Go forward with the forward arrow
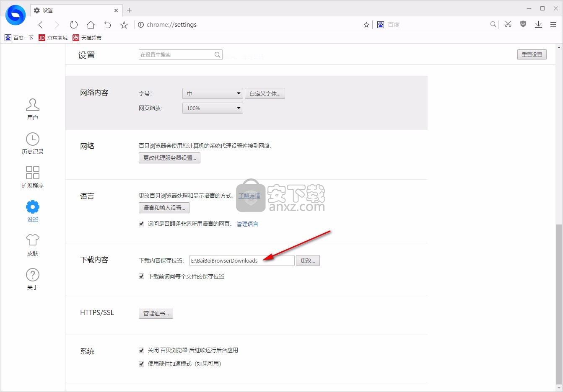 coord(57,25)
